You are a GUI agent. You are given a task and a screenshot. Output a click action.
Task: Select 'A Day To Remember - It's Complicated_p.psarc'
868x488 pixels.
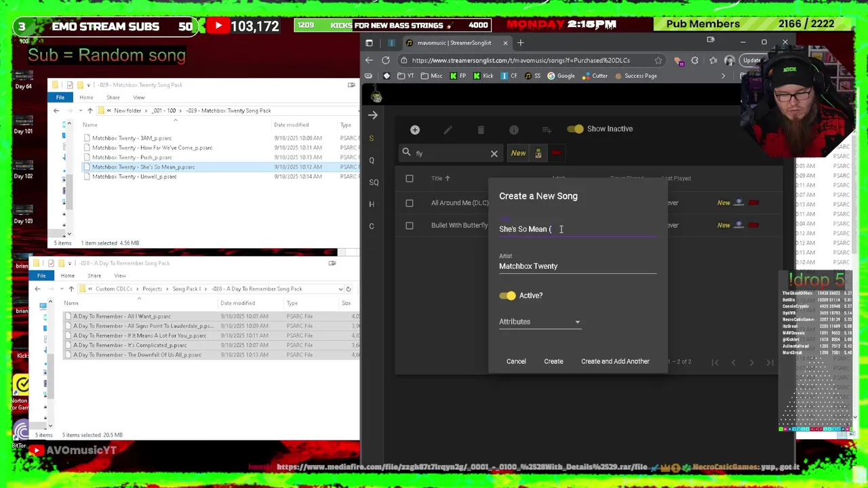coord(130,346)
